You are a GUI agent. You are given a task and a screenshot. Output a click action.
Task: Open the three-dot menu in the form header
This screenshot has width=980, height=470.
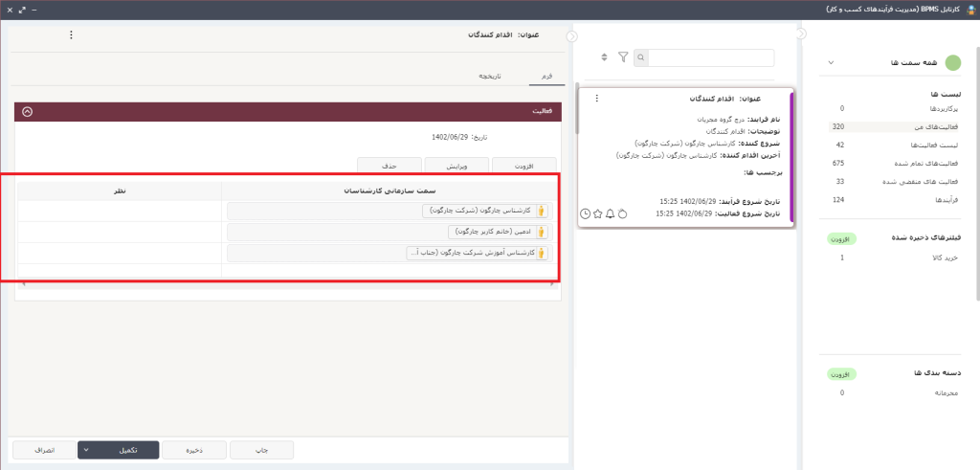point(71,35)
